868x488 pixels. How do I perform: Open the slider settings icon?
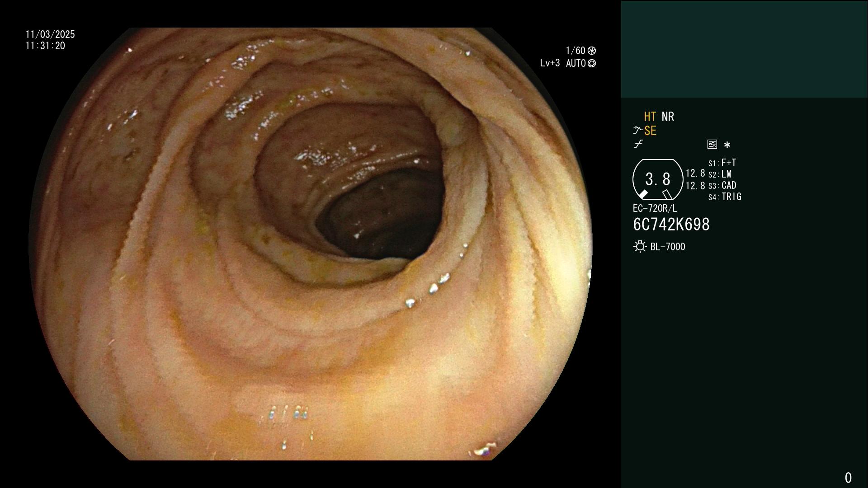712,144
